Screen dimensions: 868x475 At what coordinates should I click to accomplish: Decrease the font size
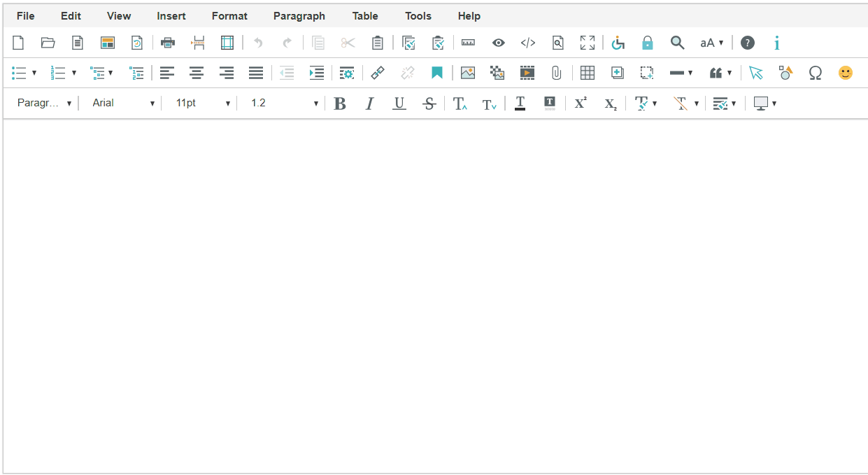490,104
